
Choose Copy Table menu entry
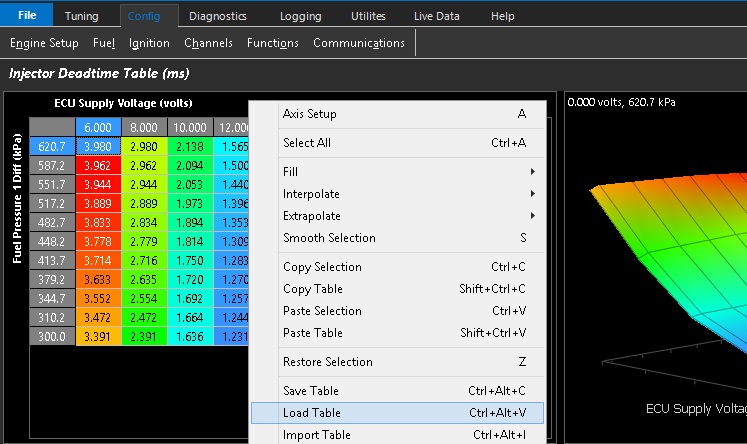397,289
